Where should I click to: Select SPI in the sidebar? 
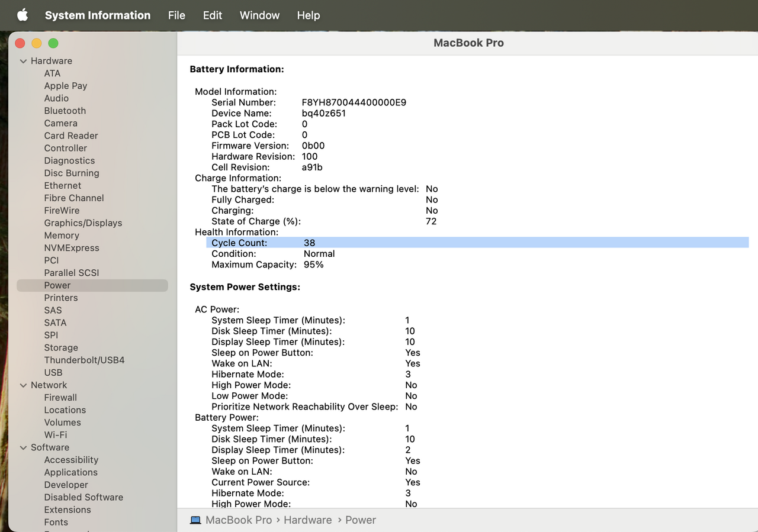pos(51,335)
